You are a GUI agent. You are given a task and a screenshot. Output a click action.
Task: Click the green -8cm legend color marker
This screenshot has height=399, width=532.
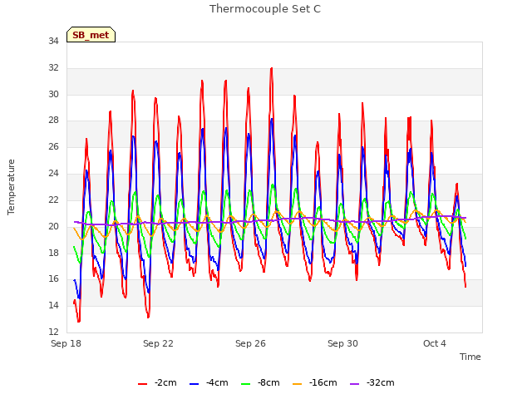tap(246, 384)
